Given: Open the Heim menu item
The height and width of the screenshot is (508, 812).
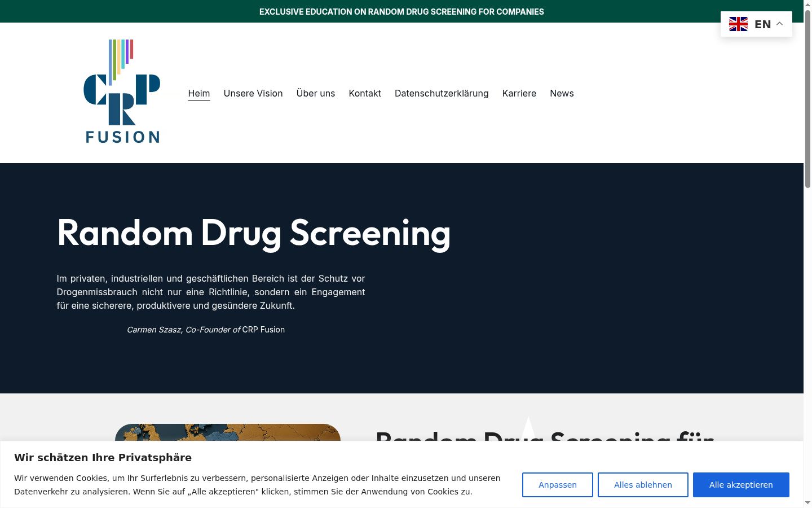Looking at the screenshot, I should coord(199,93).
